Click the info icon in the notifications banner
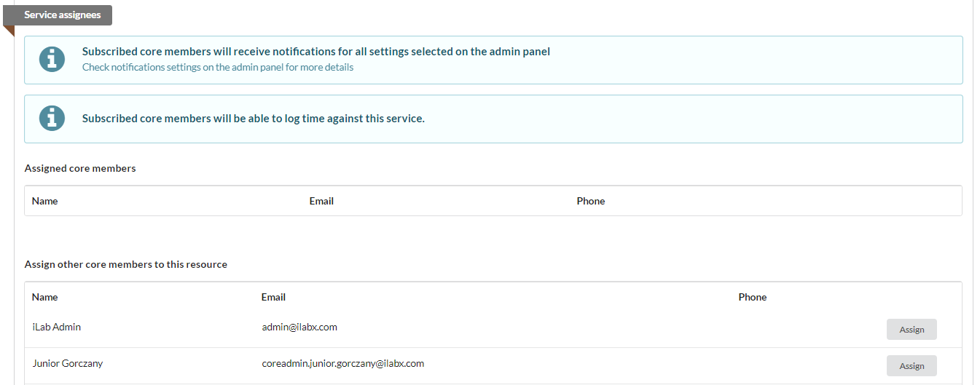Image resolution: width=980 pixels, height=385 pixels. coord(52,59)
